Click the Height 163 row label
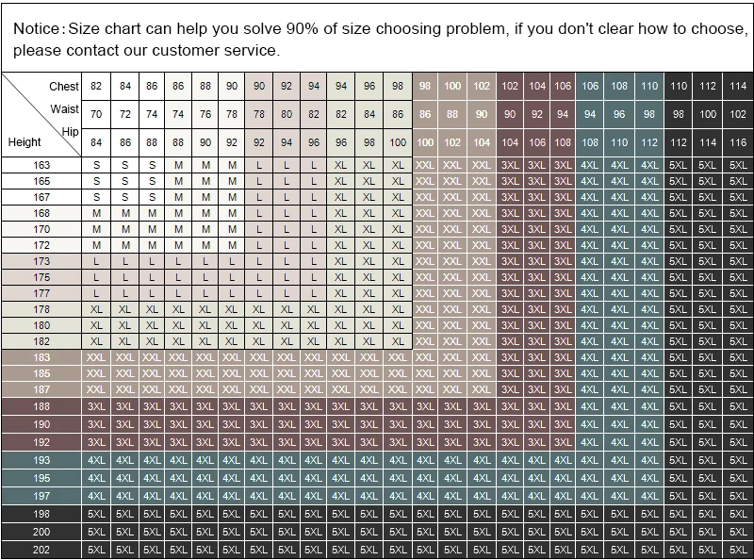The image size is (754, 560). pos(41,165)
